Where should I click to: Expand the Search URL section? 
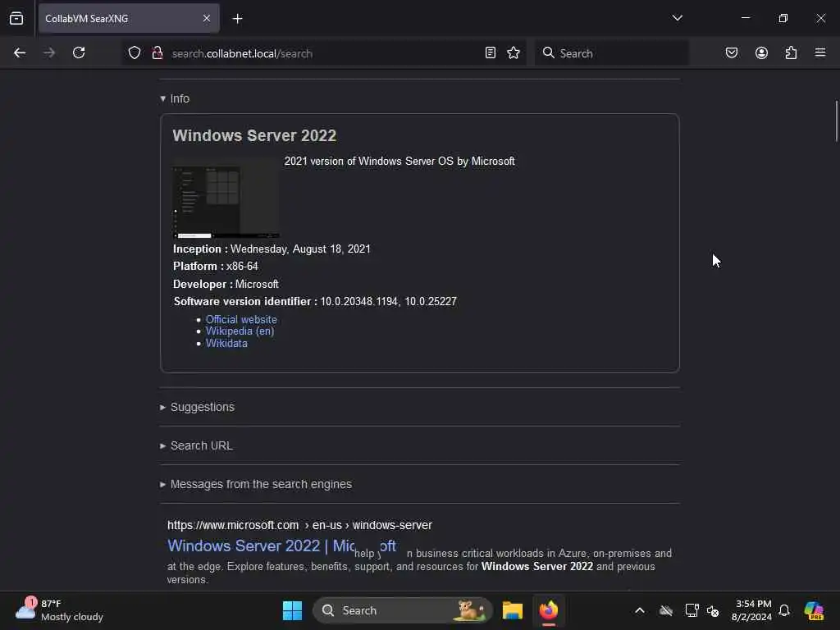(x=196, y=445)
